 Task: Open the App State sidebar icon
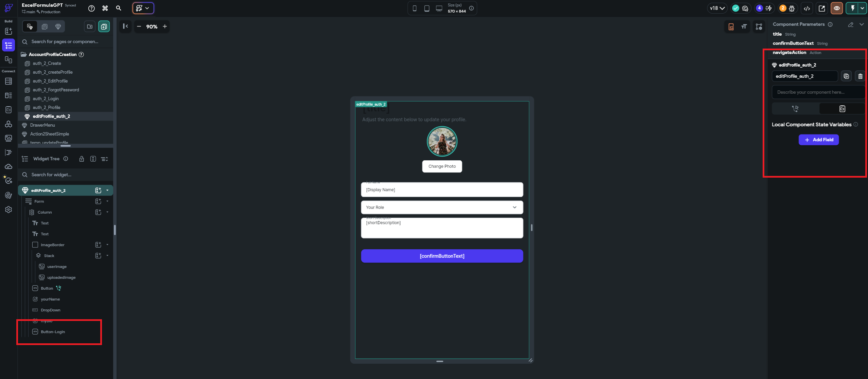(x=8, y=110)
